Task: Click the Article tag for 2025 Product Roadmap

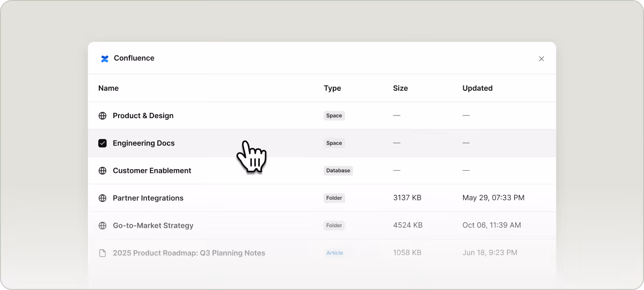Action: click(x=335, y=253)
